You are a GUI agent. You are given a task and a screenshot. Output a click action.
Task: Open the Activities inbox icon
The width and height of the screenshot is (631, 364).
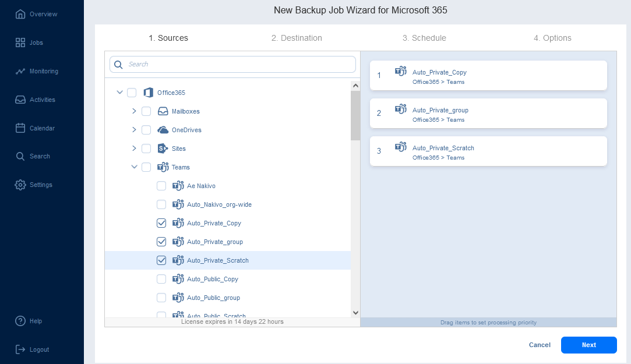pos(20,100)
